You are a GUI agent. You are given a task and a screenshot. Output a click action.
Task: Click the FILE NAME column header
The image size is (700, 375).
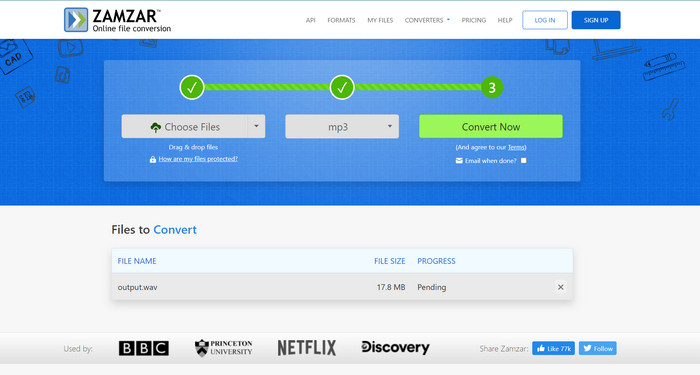137,261
